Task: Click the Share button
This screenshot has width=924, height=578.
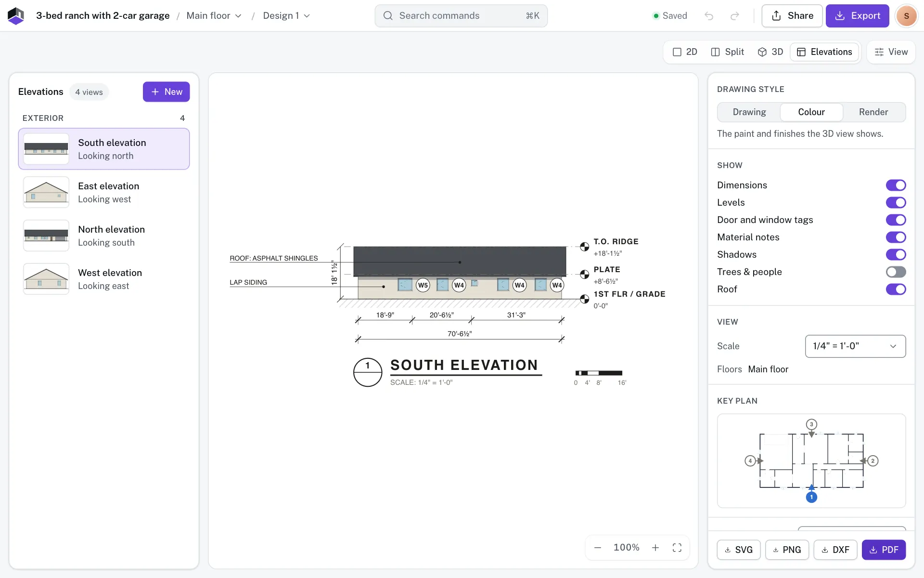Action: [792, 16]
